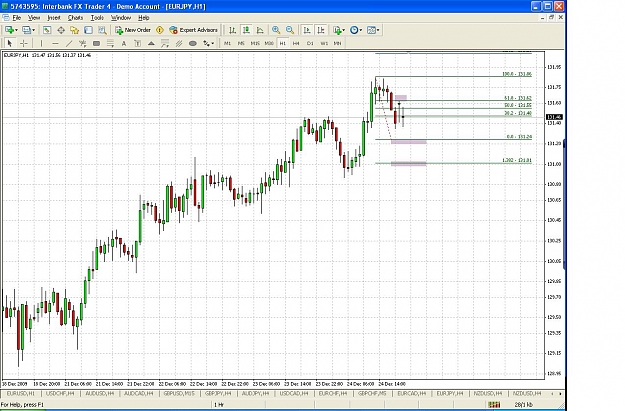The height and width of the screenshot is (411, 625).
Task: Switch chart to Candlesticks mode
Action: click(x=246, y=30)
